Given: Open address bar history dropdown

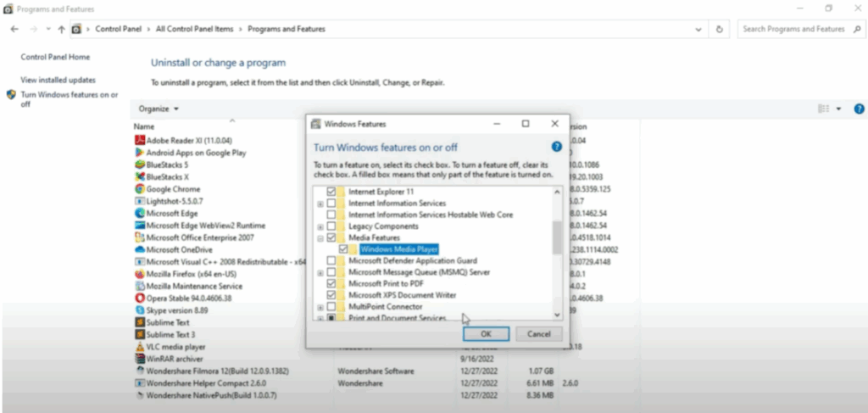Looking at the screenshot, I should pos(698,29).
